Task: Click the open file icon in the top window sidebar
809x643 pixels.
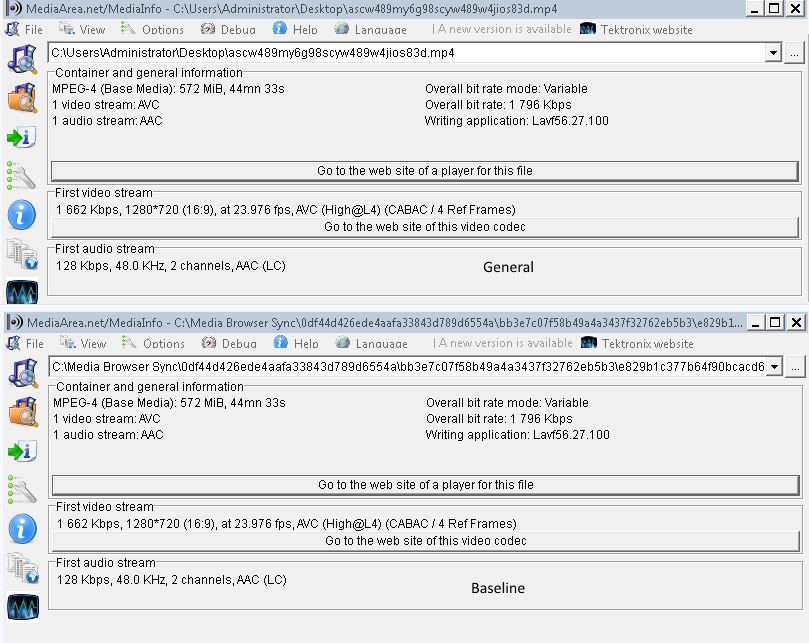Action: click(x=22, y=59)
